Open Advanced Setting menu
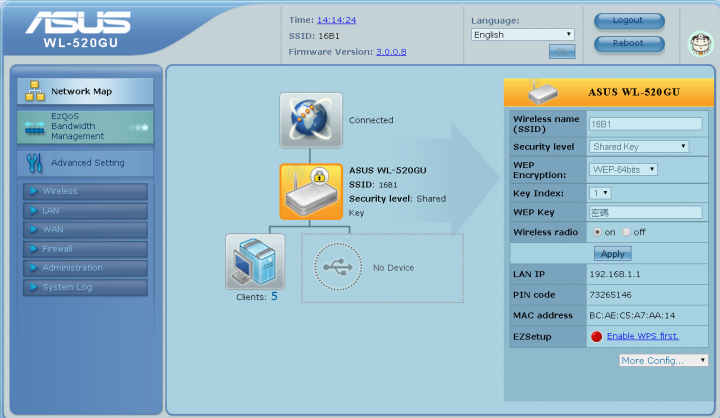This screenshot has height=418, width=720. pos(85,163)
